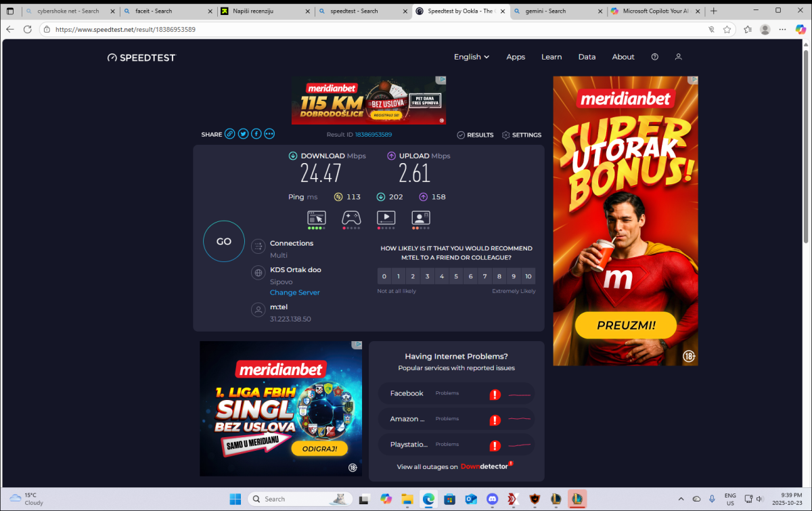
Task: Open the Apps menu item
Action: (x=516, y=57)
